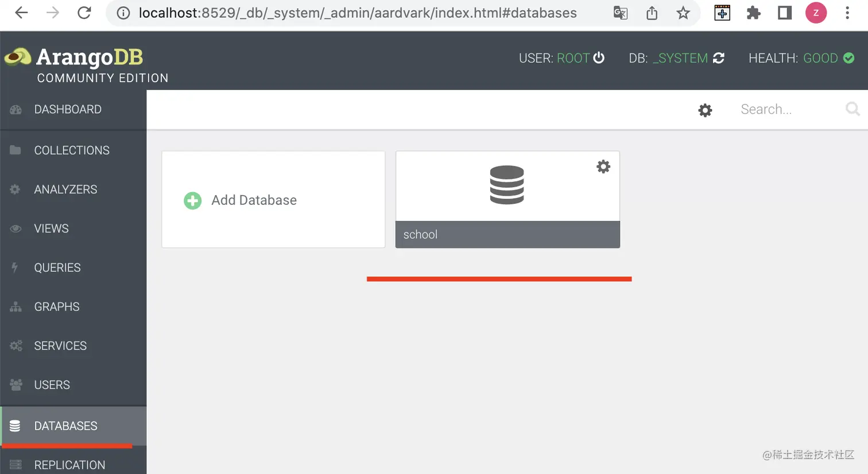The height and width of the screenshot is (474, 868).
Task: Click the Analyzers gear icon in the sidebar
Action: point(15,189)
